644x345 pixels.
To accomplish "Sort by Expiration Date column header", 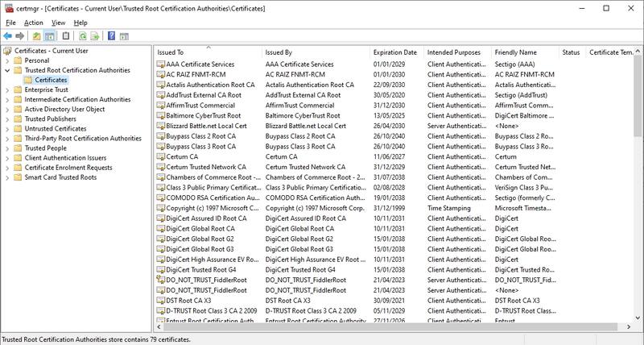I will pos(394,52).
